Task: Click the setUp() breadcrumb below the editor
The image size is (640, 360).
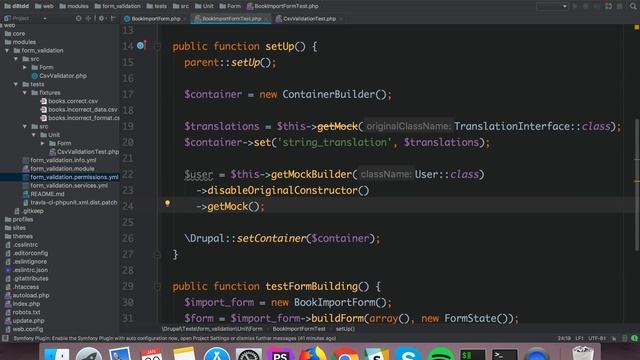Action: pyautogui.click(x=345, y=329)
